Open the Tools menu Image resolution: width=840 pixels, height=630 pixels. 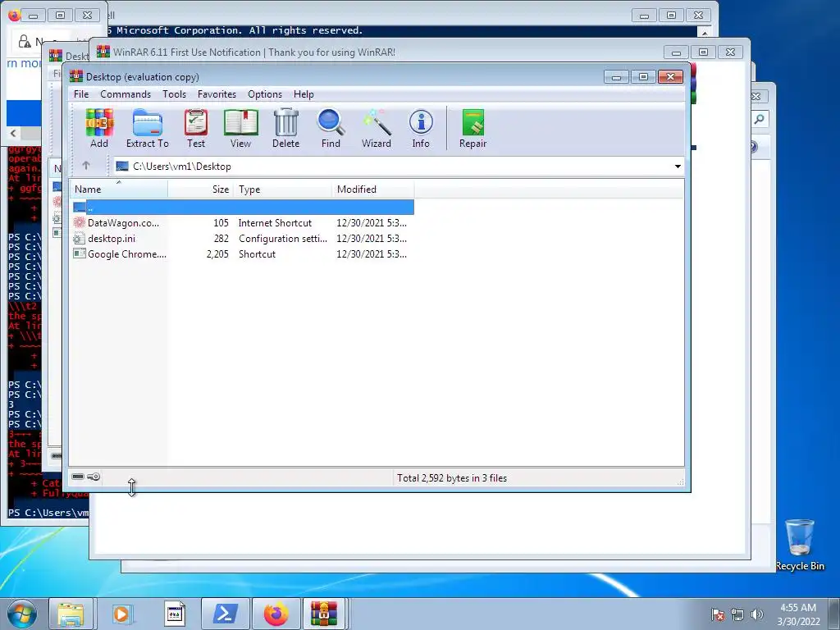point(174,94)
